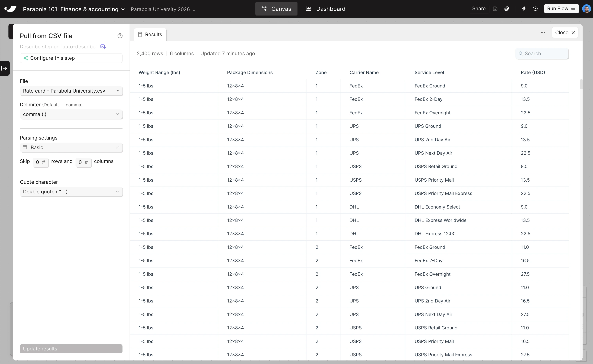Click the Run Flow button

561,9
